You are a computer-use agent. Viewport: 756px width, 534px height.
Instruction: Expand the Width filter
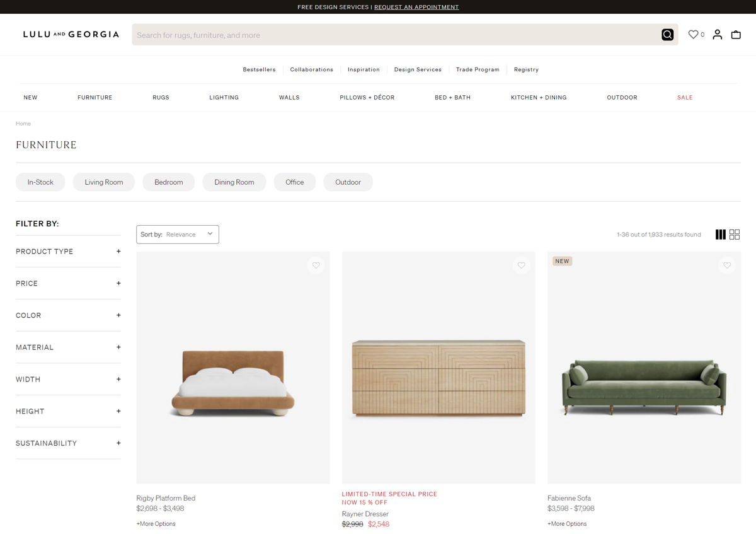click(68, 380)
